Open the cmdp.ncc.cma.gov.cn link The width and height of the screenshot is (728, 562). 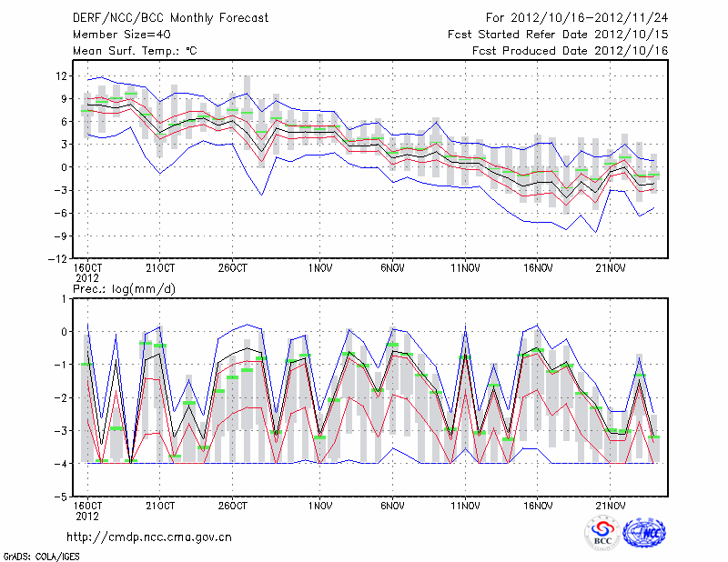pos(149,537)
